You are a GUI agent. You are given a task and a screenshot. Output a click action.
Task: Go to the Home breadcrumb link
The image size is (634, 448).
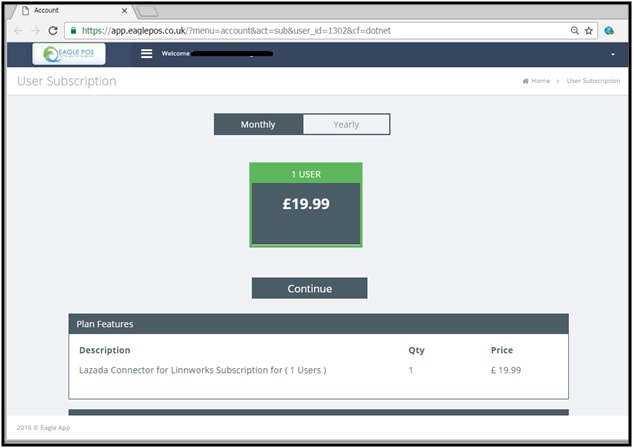[x=536, y=81]
